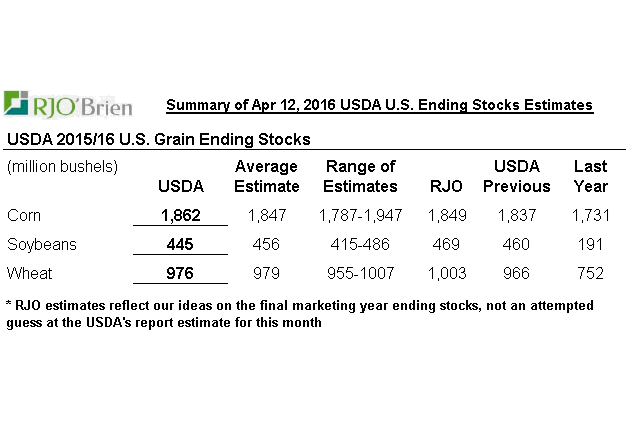Image resolution: width=630 pixels, height=430 pixels.
Task: Click the USDA 2015/16 Grain Ending Stocks title
Action: click(x=158, y=138)
